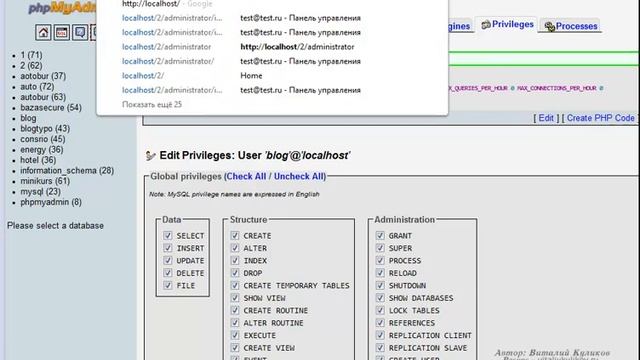Toggle the EXECUTE checkbox

(235, 335)
